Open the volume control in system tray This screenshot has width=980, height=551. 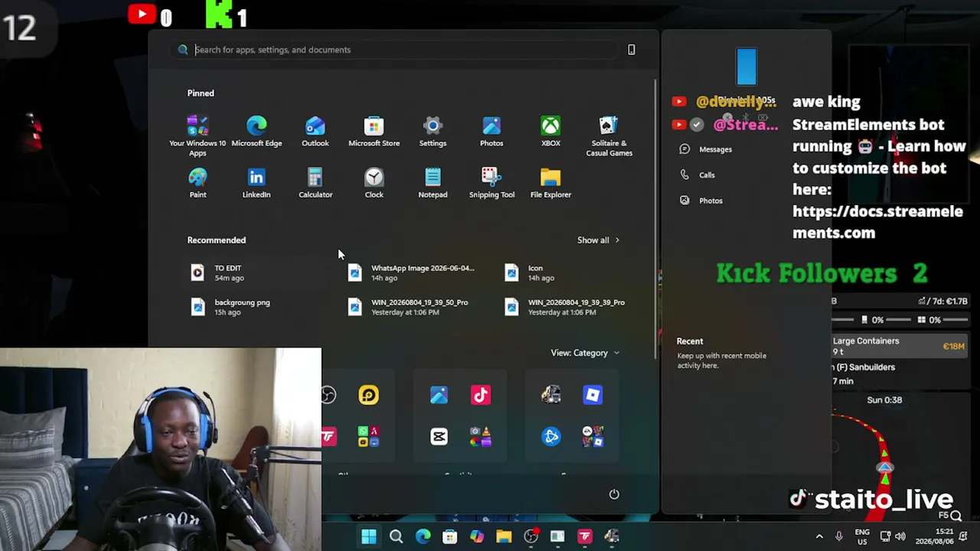pos(900,536)
